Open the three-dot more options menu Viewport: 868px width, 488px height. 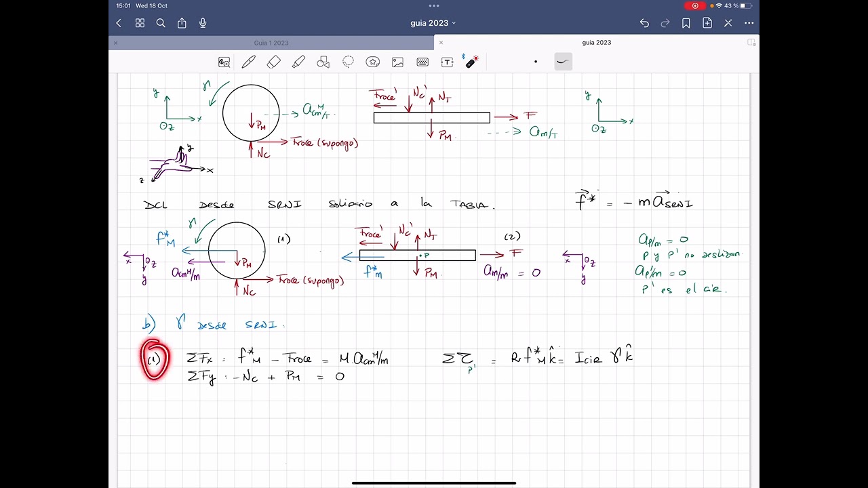tap(749, 23)
